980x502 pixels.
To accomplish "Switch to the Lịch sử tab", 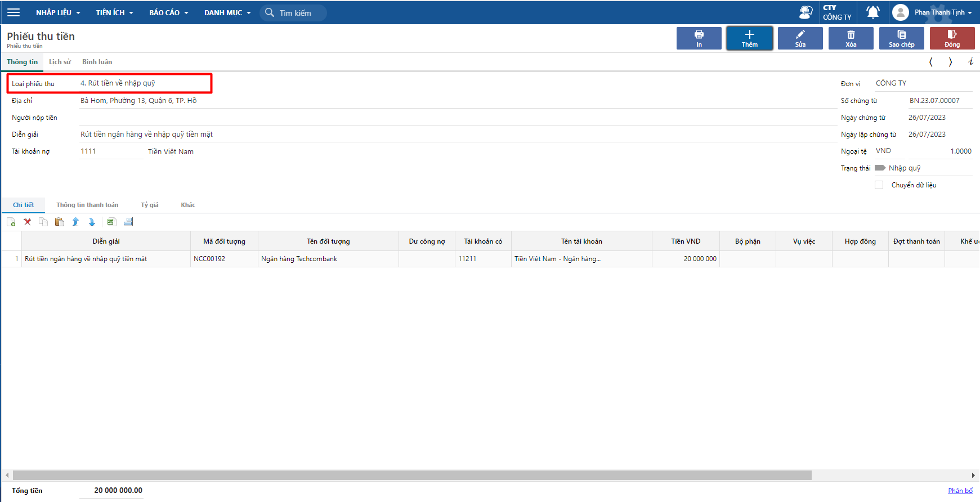I will 60,62.
